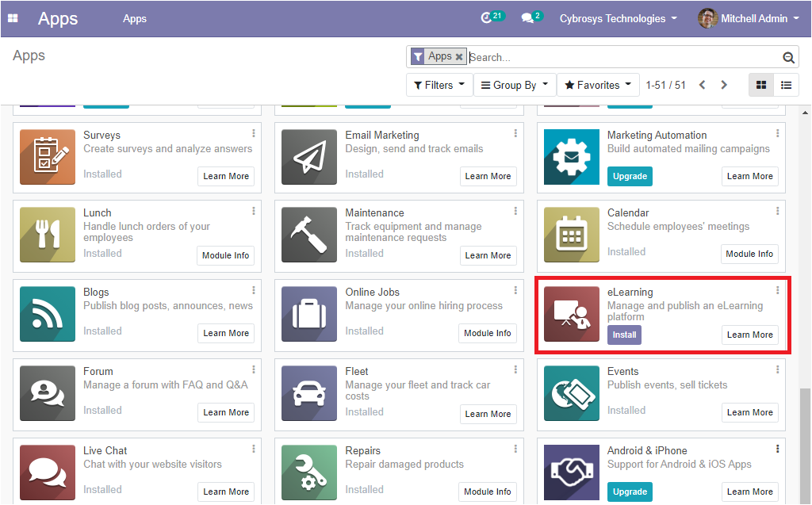The height and width of the screenshot is (505, 812).
Task: Click the Forum chat bubbles icon
Action: coord(48,393)
